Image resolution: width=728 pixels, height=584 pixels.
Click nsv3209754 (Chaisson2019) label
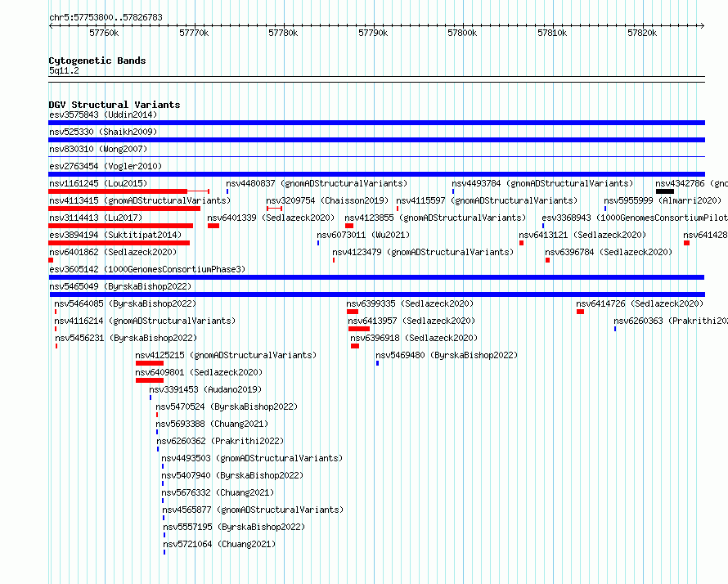pos(327,200)
